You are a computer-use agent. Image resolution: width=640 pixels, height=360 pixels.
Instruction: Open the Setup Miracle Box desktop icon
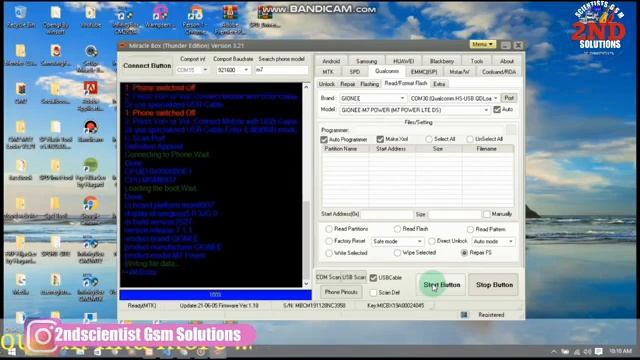(x=90, y=59)
